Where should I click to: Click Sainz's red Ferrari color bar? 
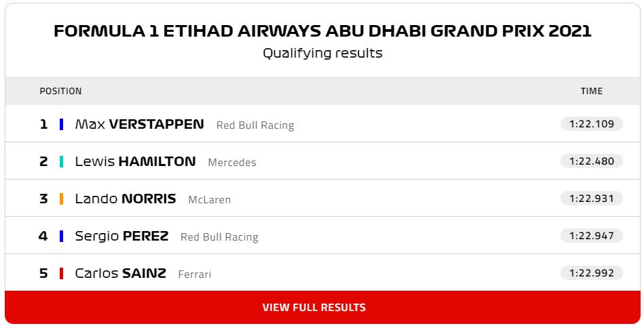coord(61,273)
